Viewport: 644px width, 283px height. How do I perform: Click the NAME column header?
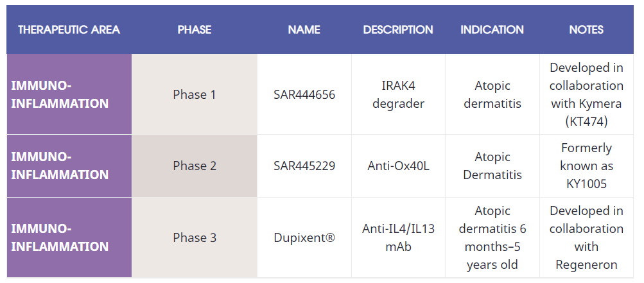point(304,30)
